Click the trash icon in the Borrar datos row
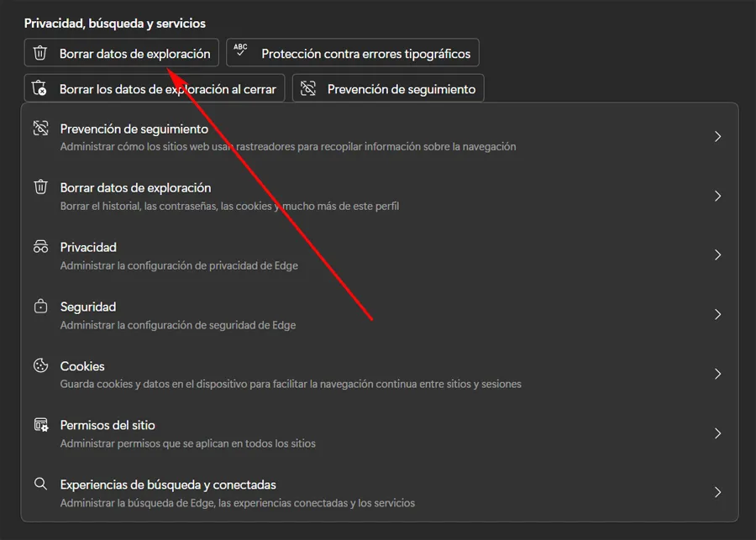Screen dimensions: 756x540 39,187
